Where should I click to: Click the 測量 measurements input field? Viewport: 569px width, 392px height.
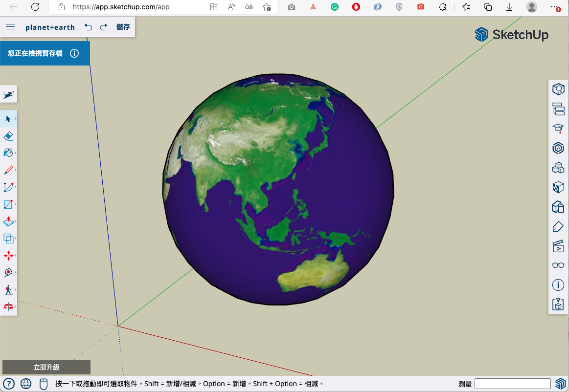pos(512,384)
